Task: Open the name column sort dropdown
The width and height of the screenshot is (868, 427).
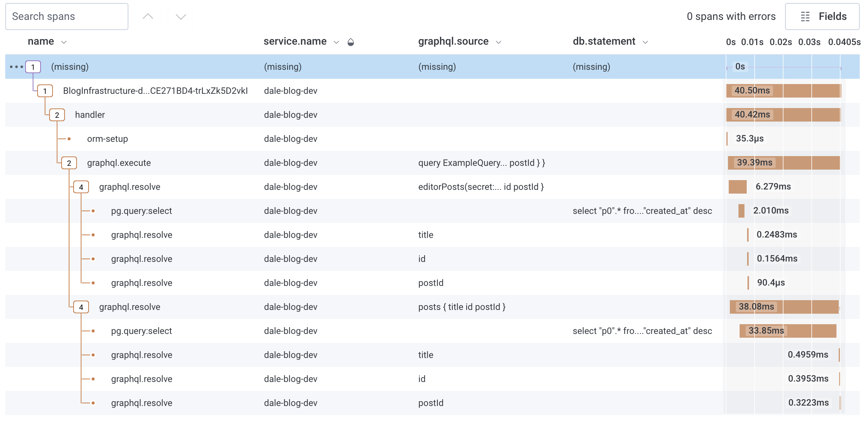Action: [63, 42]
